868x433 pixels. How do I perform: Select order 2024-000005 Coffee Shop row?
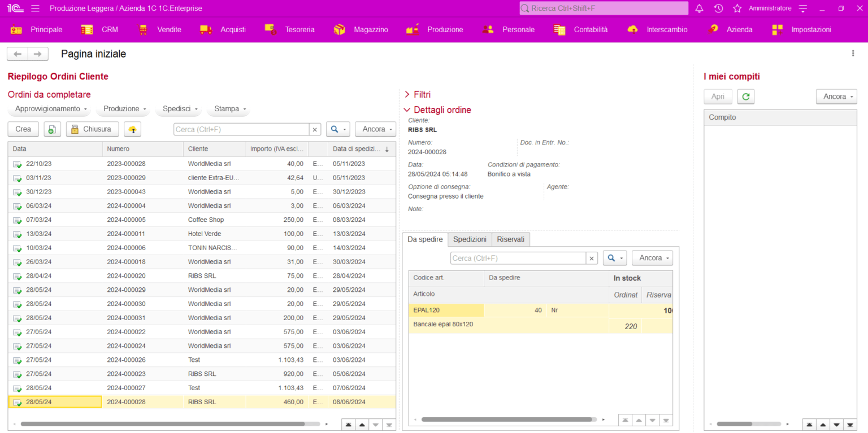pos(202,220)
